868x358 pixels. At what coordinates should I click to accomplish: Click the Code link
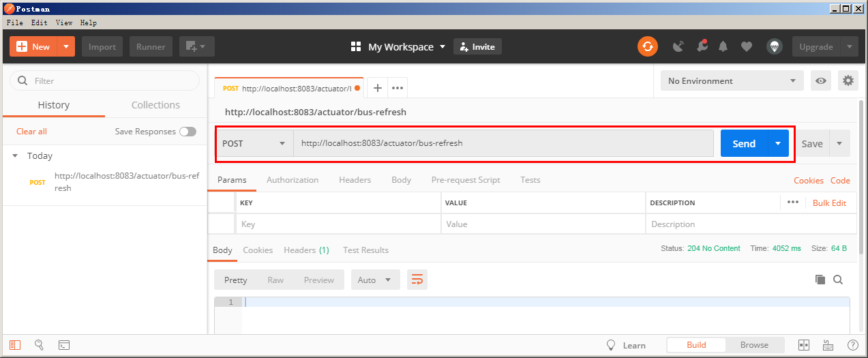(x=840, y=181)
